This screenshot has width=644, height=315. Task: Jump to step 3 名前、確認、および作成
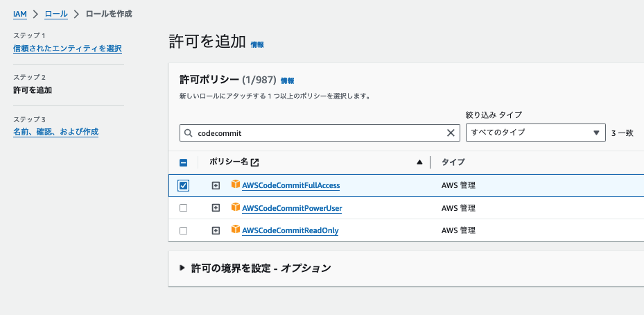pos(55,132)
